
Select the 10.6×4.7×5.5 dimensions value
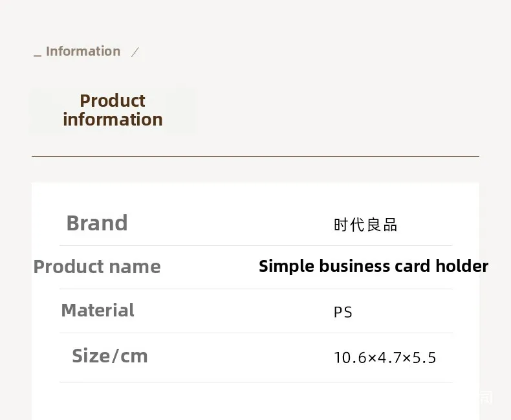[385, 357]
